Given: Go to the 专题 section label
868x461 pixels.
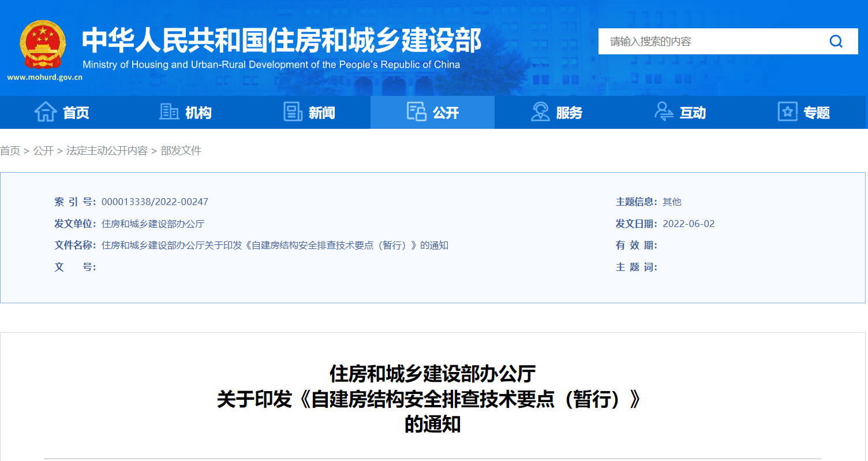Looking at the screenshot, I should [816, 113].
